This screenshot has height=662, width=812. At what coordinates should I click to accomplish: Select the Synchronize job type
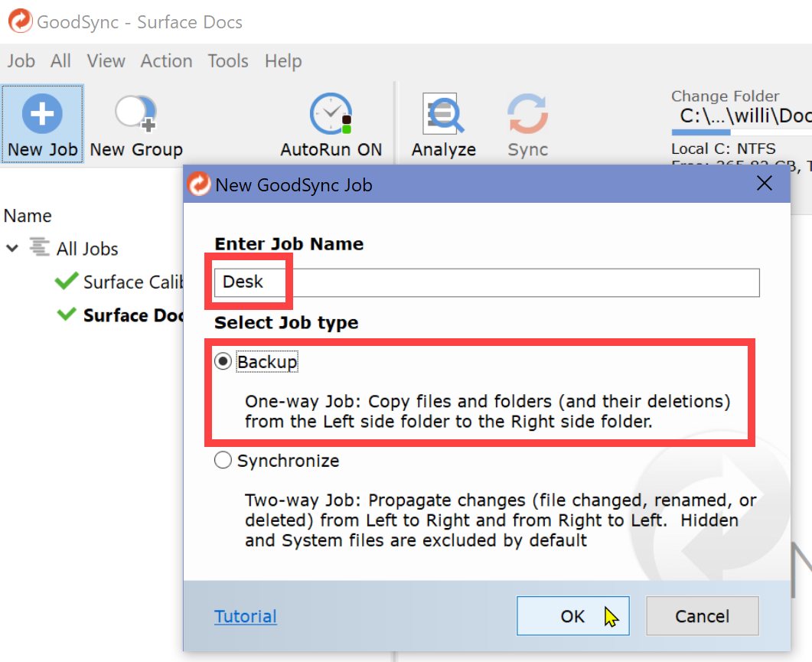(x=223, y=460)
